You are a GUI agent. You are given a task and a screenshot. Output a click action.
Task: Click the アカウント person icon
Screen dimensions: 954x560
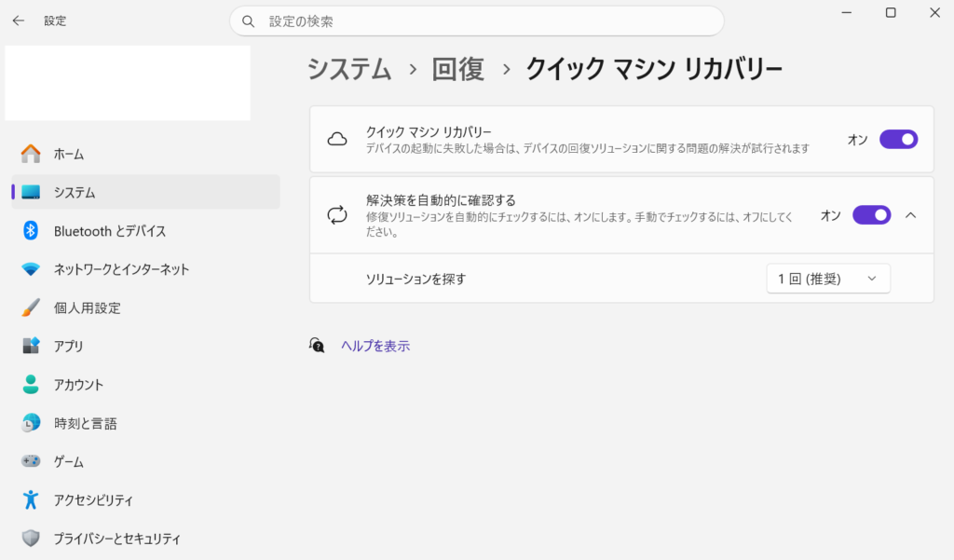point(31,385)
